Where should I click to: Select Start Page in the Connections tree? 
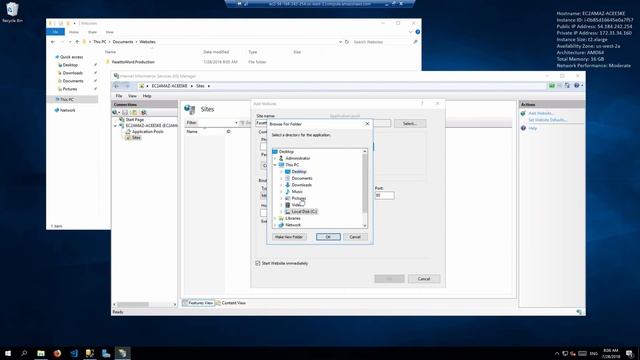(131, 120)
